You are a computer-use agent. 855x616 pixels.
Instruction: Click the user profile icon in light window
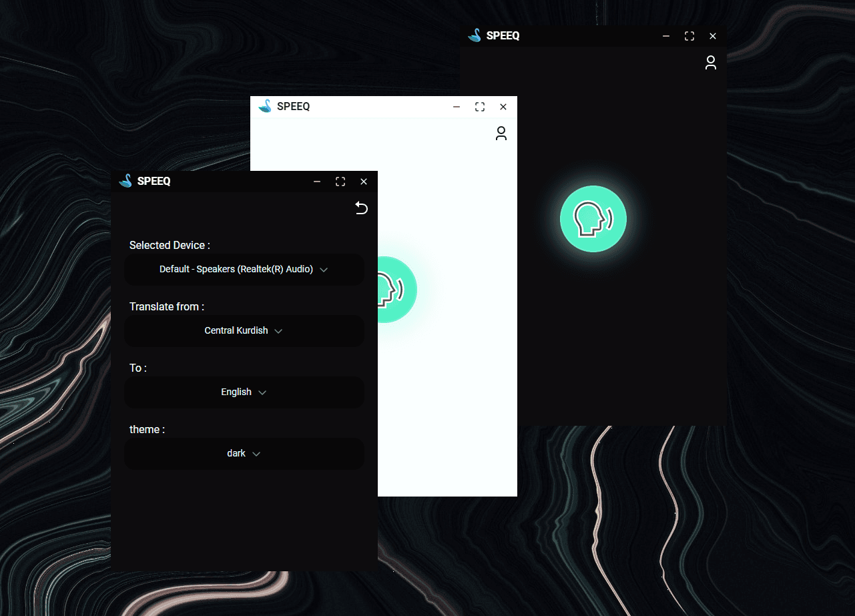(x=501, y=133)
